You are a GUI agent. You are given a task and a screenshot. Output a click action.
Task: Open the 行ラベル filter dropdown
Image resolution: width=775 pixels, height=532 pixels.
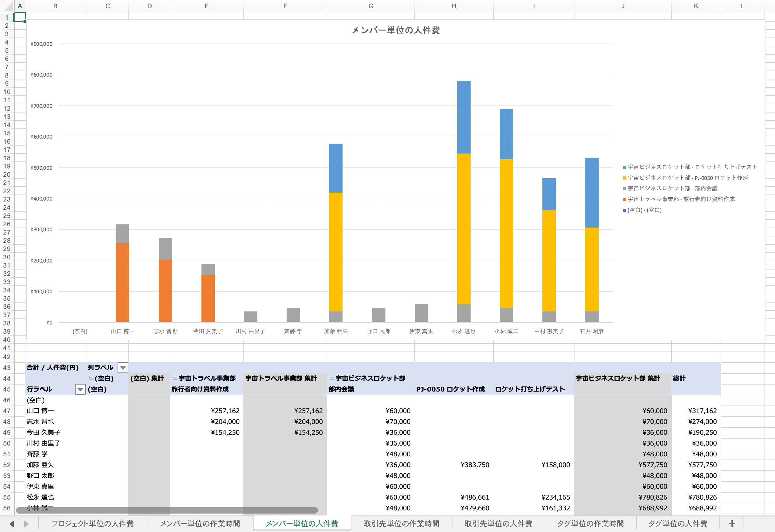coord(80,389)
